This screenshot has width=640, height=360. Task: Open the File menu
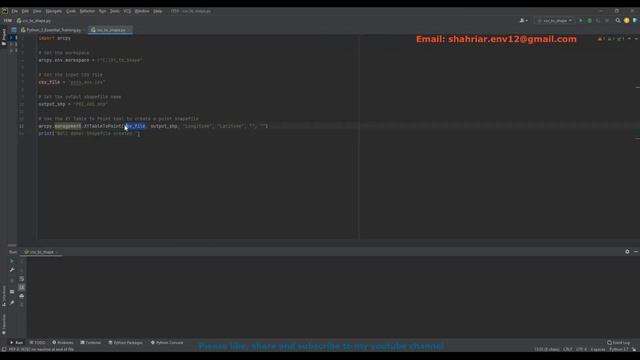click(15, 11)
